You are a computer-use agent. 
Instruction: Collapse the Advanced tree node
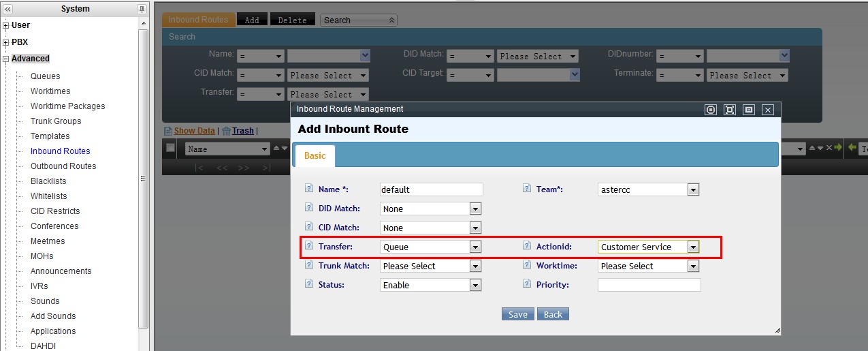coord(6,59)
